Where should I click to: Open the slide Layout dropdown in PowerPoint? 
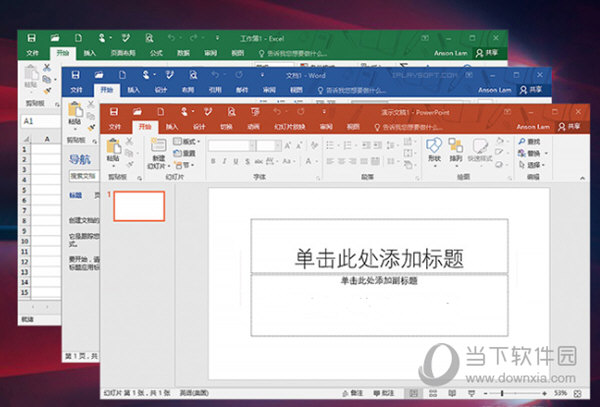click(x=187, y=142)
